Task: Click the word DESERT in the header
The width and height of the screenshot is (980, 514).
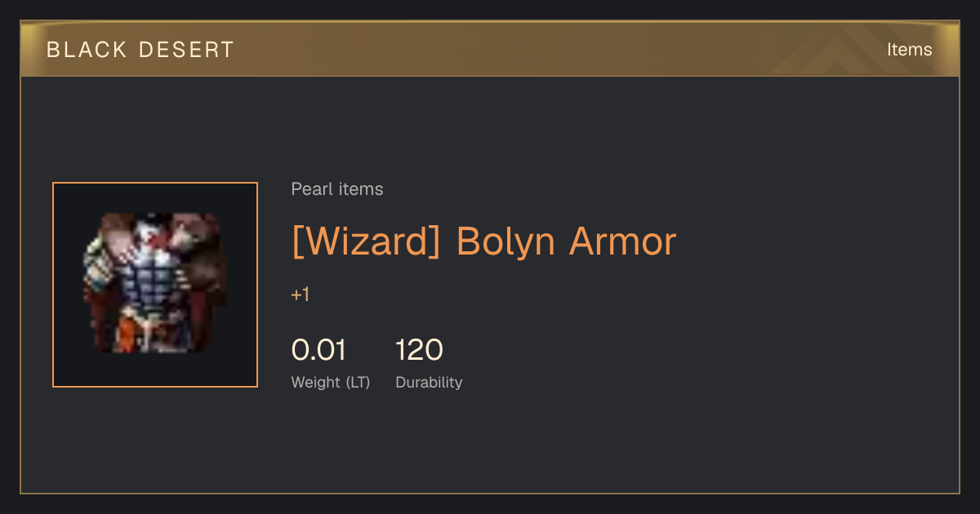Action: [x=187, y=50]
